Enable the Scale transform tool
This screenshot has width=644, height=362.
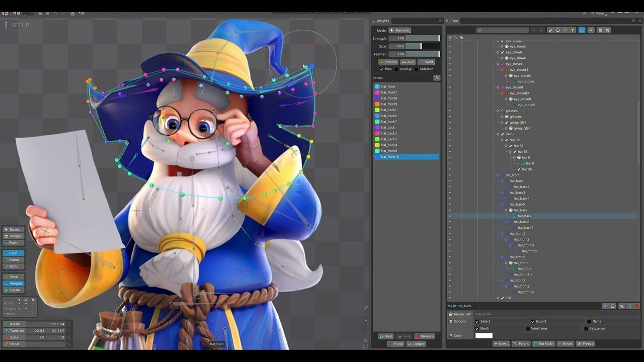point(14,337)
